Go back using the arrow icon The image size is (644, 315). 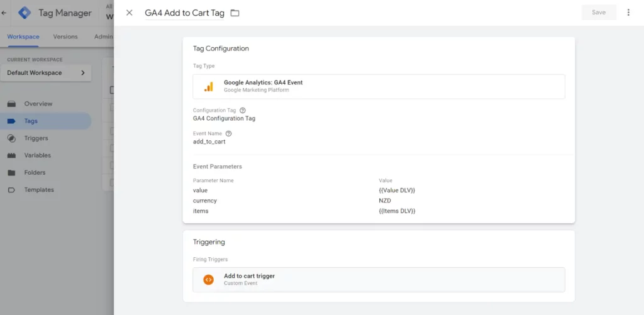(x=4, y=13)
